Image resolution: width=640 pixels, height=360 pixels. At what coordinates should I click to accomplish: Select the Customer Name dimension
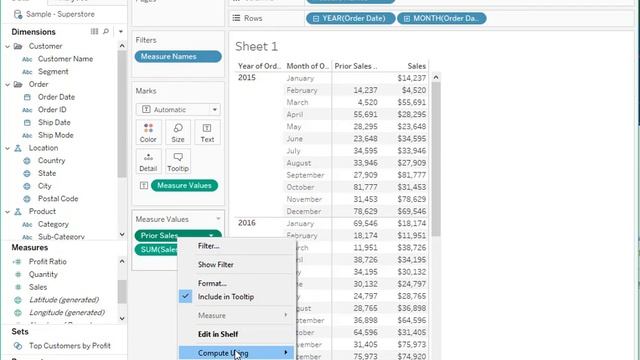pyautogui.click(x=65, y=59)
